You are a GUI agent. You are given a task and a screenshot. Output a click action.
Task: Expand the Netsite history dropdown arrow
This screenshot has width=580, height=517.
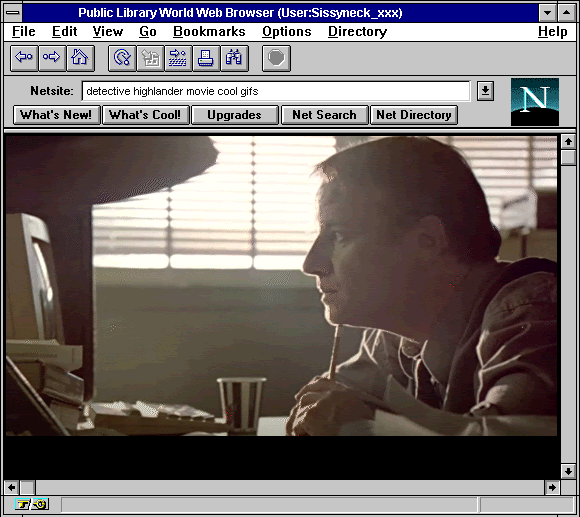pyautogui.click(x=485, y=91)
